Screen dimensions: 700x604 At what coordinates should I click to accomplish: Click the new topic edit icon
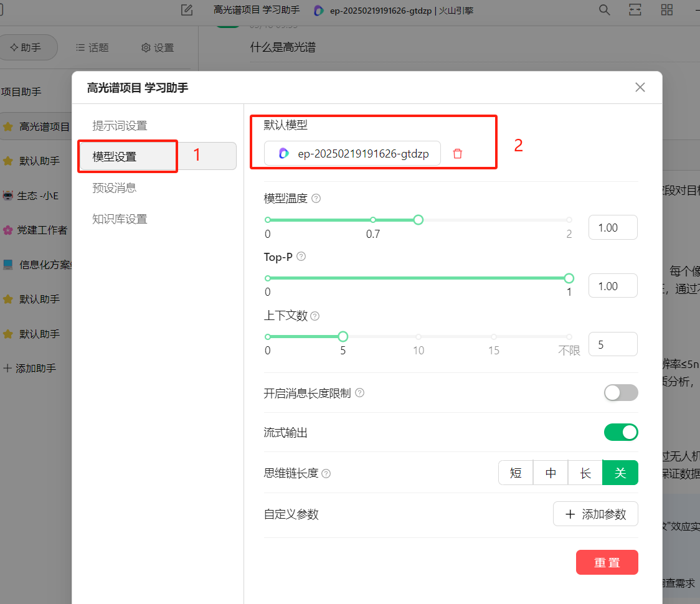186,10
